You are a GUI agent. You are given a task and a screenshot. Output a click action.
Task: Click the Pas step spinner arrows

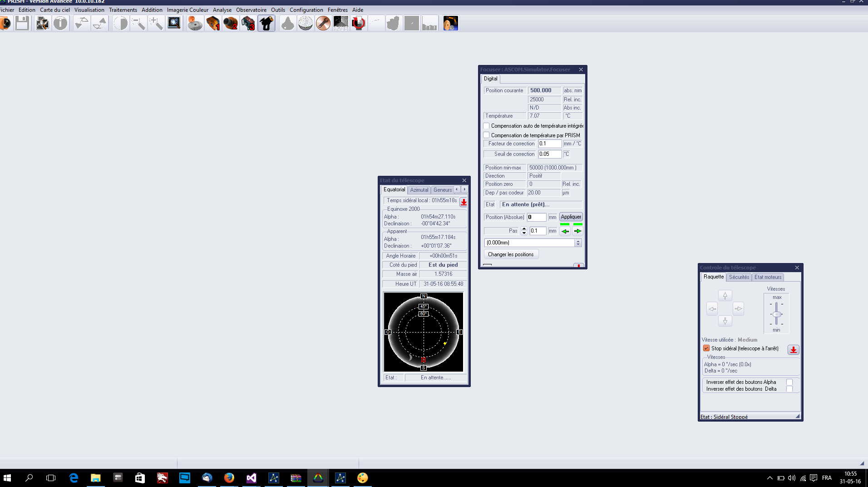524,231
